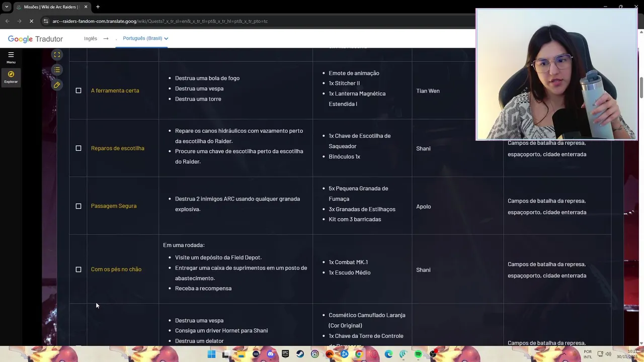The height and width of the screenshot is (362, 644).
Task: Open the table of contents list icon
Action: pyautogui.click(x=57, y=70)
